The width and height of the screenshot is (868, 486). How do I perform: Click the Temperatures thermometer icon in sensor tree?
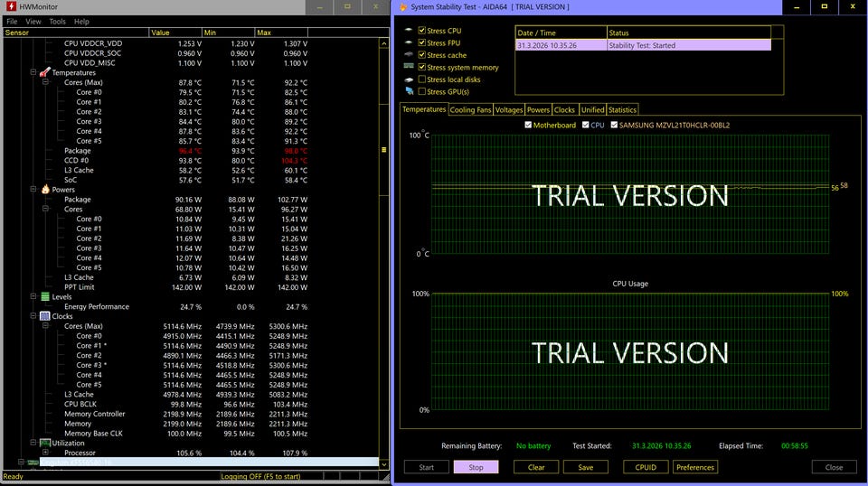44,73
